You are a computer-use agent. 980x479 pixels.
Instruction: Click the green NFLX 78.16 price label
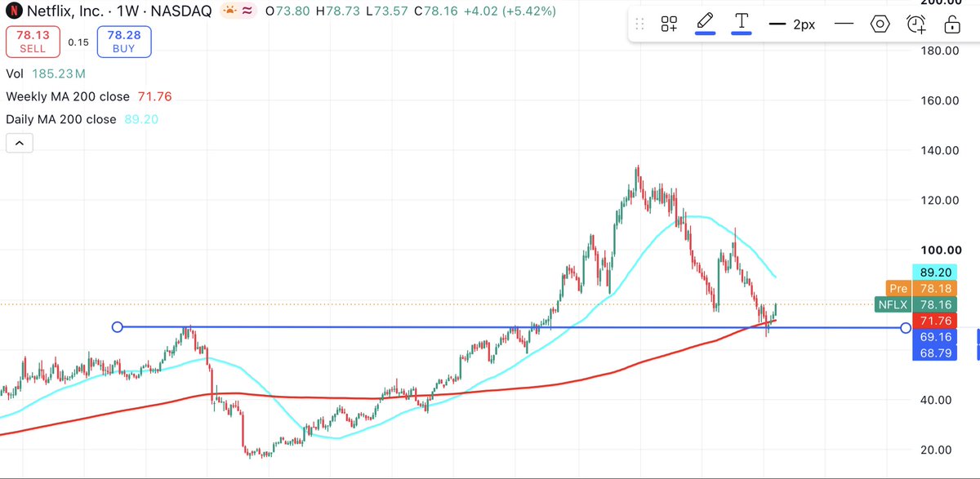click(914, 305)
